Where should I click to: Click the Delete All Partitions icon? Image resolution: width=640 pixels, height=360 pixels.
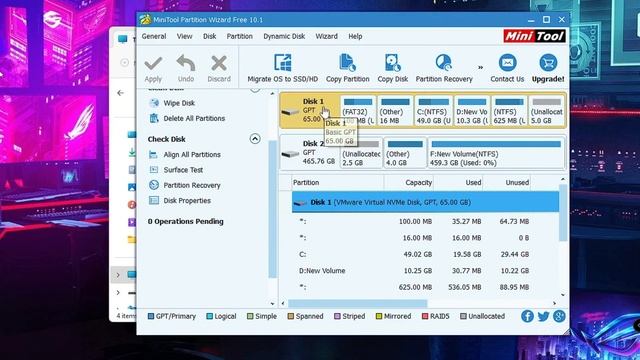click(x=154, y=118)
